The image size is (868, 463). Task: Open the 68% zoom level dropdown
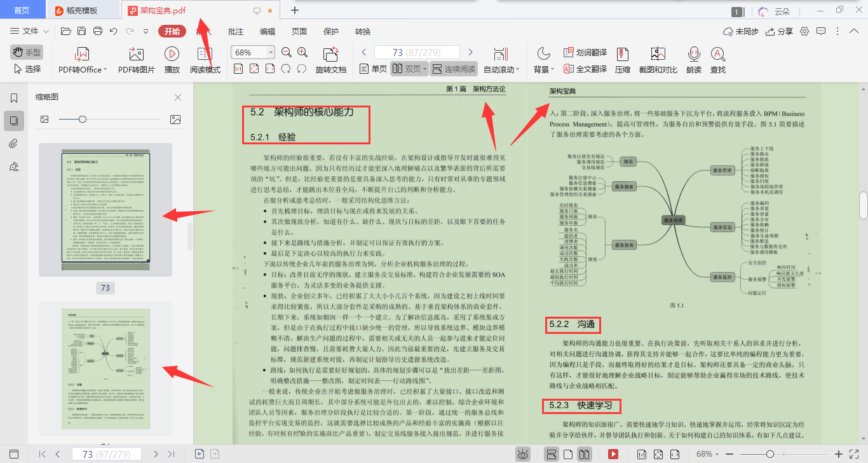[271, 53]
